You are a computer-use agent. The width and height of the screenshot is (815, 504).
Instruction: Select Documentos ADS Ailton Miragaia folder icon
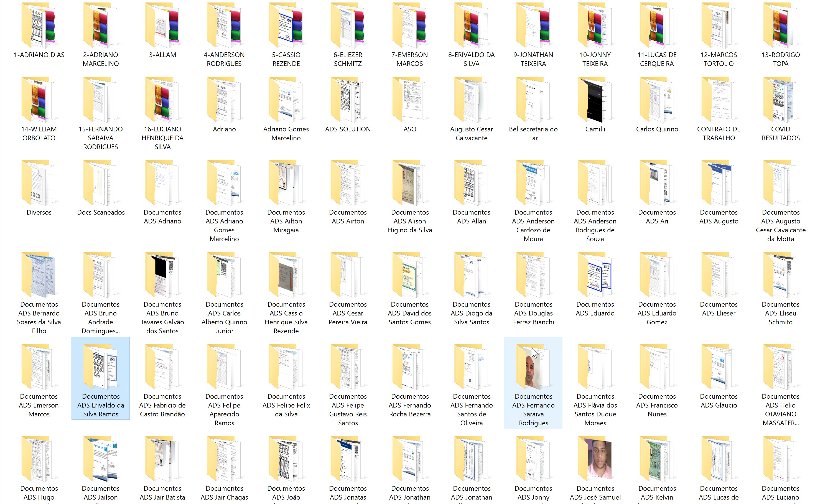286,183
